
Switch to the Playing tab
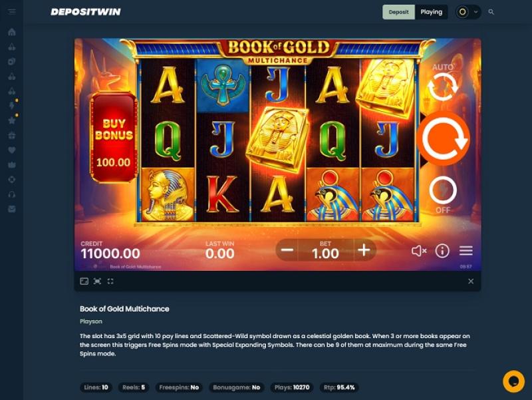click(431, 12)
